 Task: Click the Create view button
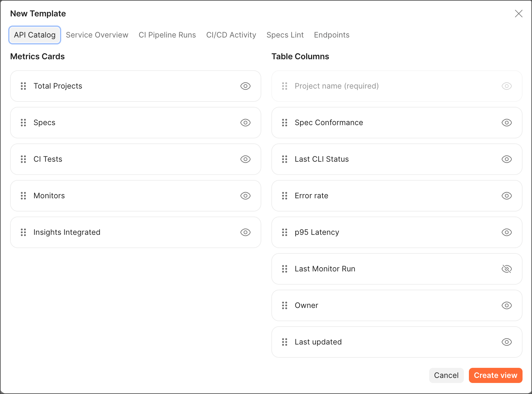pos(495,375)
